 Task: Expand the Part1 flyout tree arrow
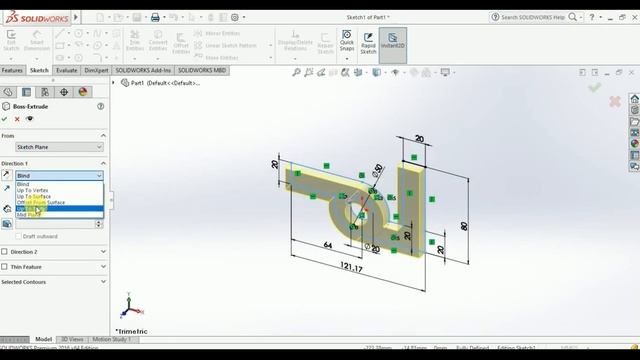point(113,83)
